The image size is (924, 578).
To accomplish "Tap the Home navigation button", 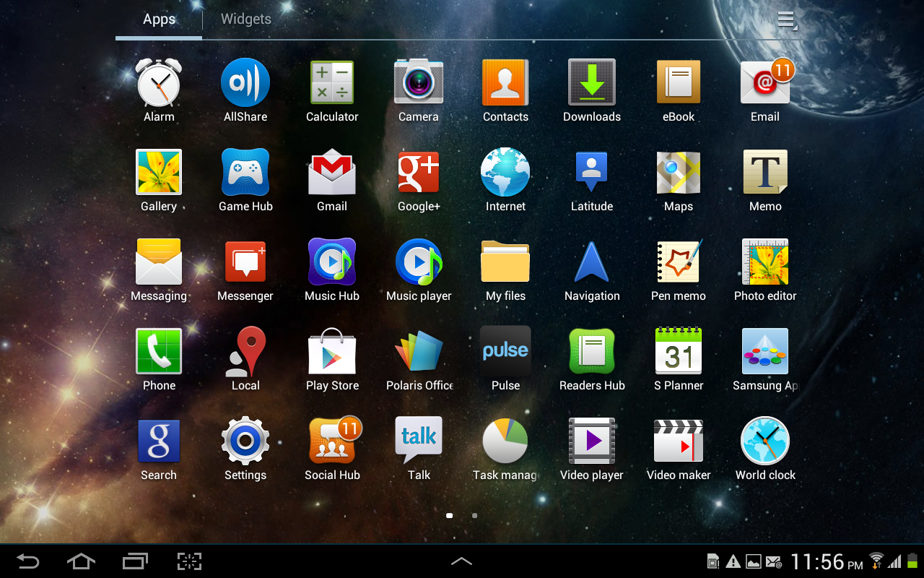I will 81,561.
